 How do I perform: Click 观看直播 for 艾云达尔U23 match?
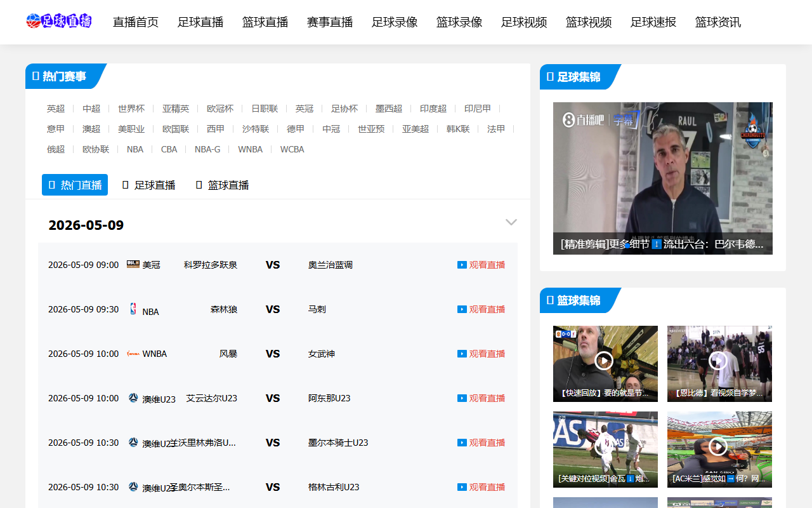coord(487,398)
